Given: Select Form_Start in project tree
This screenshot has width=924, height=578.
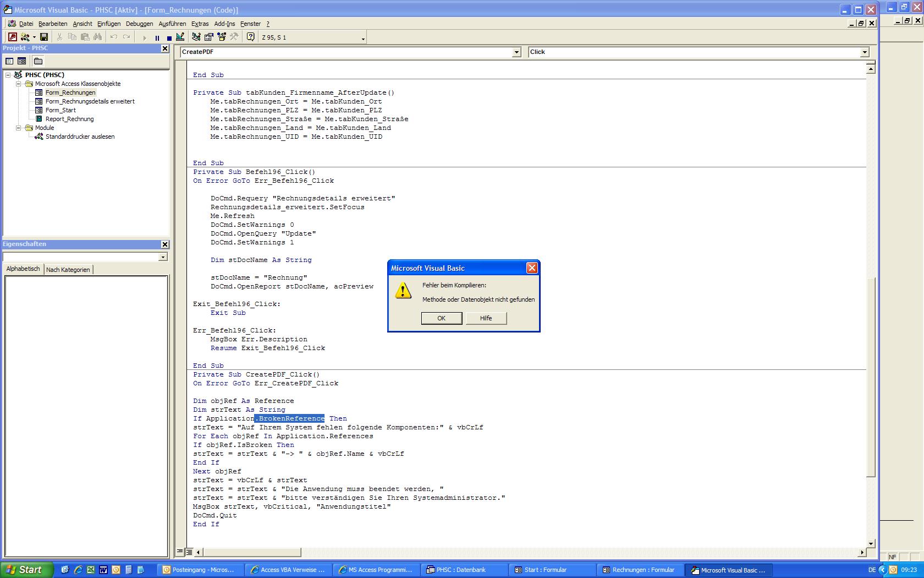Looking at the screenshot, I should click(61, 110).
